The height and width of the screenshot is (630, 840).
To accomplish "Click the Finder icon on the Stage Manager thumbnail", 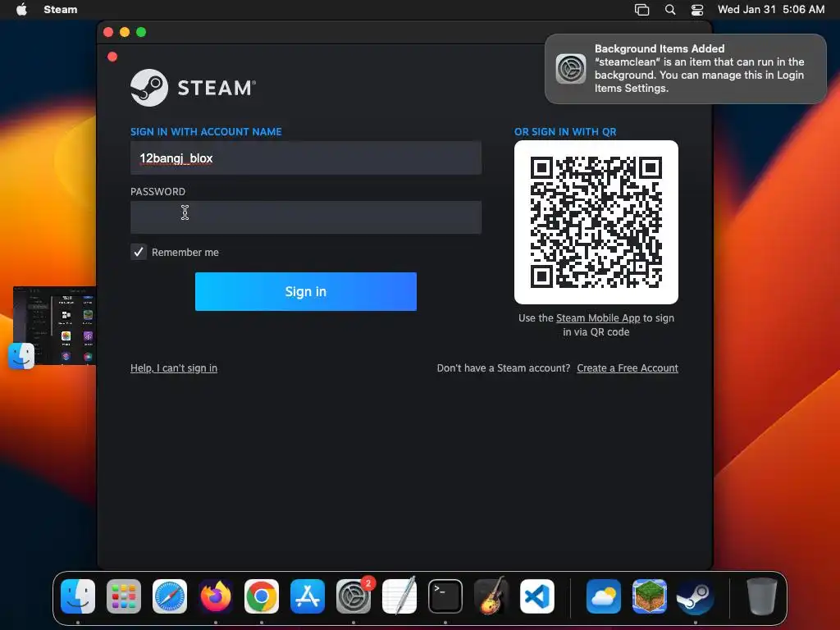I will 21,356.
